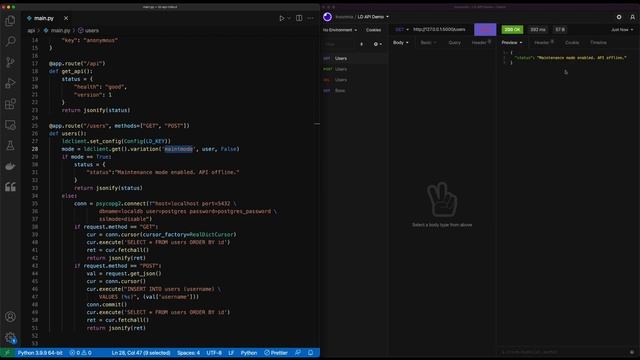Click the LF line ending indicator
640x360 pixels.
[x=231, y=353]
